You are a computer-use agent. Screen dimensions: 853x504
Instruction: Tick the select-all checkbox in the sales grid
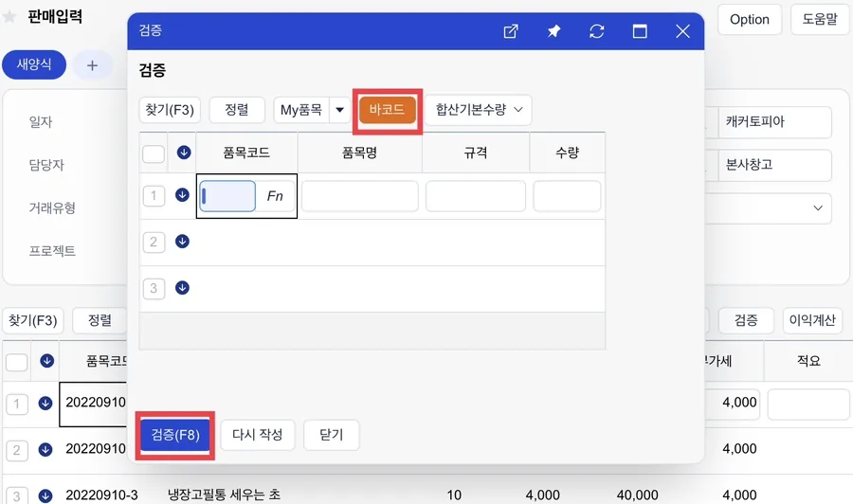point(16,362)
